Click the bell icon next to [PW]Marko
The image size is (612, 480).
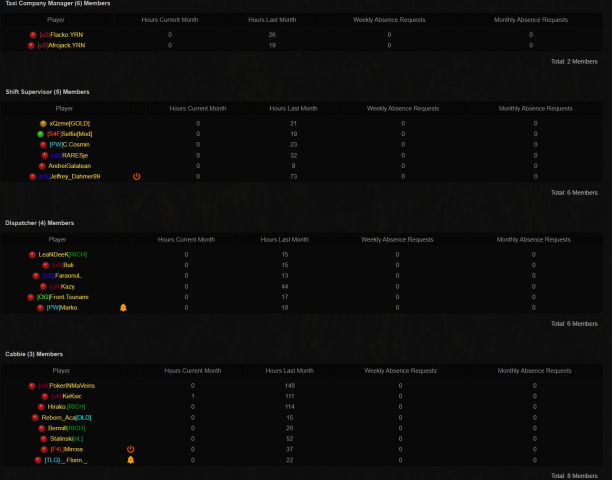point(123,307)
